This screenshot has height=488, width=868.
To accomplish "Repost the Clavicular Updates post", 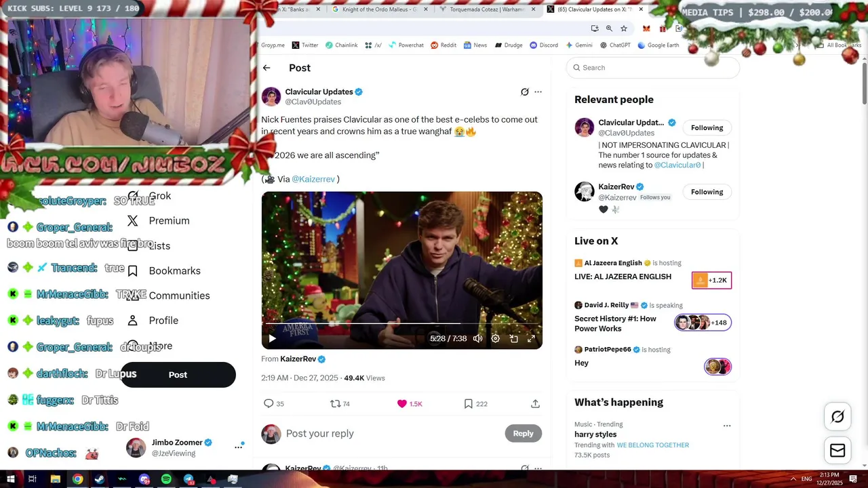I will [x=335, y=403].
